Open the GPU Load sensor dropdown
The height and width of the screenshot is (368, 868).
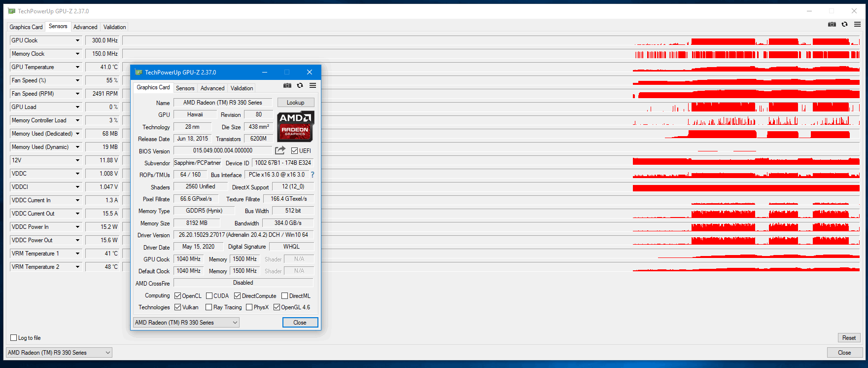coord(77,107)
